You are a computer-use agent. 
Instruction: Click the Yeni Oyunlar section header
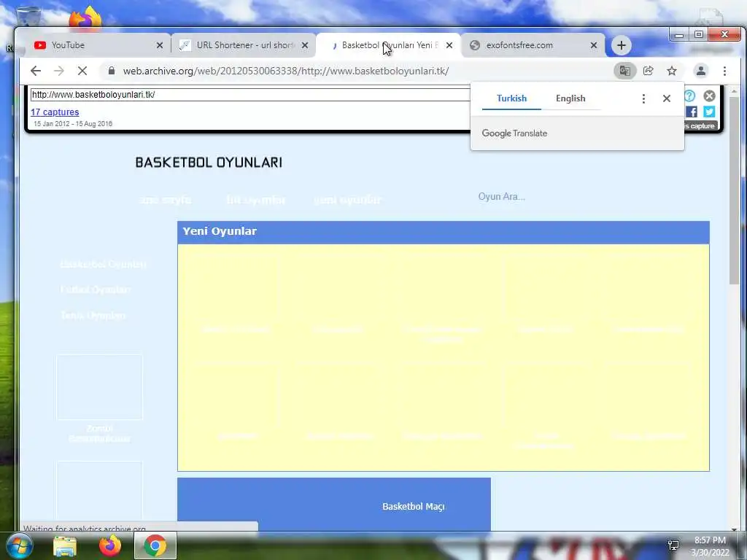(443, 232)
